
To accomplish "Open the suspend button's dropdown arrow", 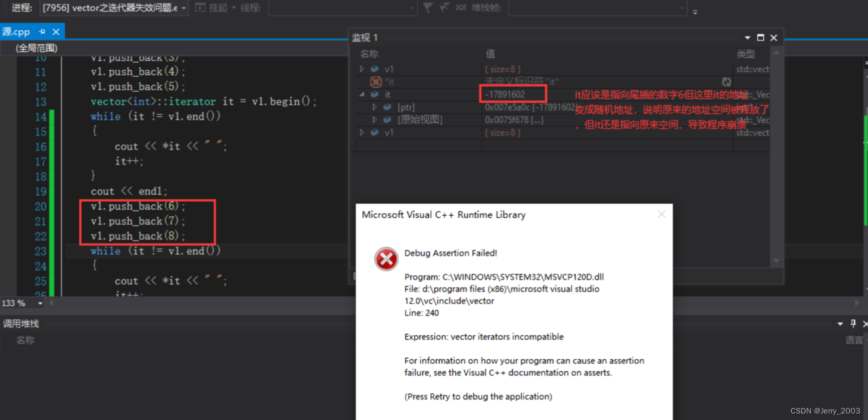I will (234, 8).
